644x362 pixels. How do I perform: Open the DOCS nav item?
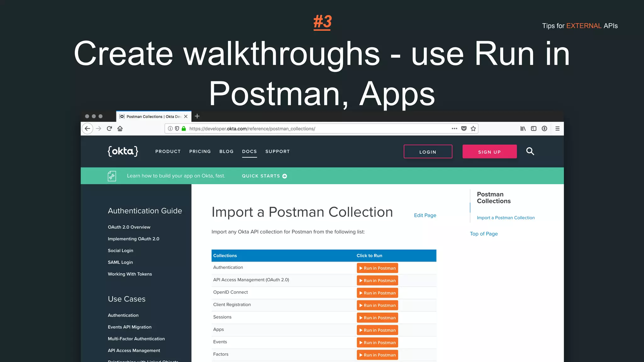click(x=249, y=151)
